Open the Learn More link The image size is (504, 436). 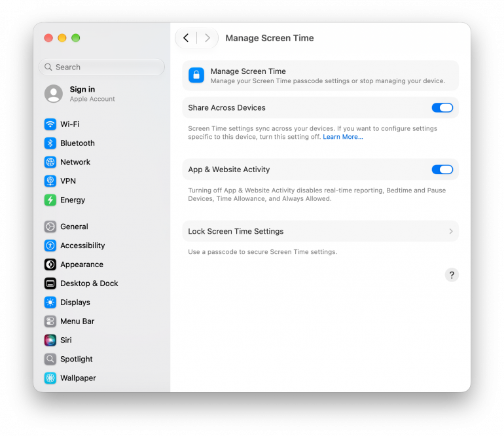[342, 137]
